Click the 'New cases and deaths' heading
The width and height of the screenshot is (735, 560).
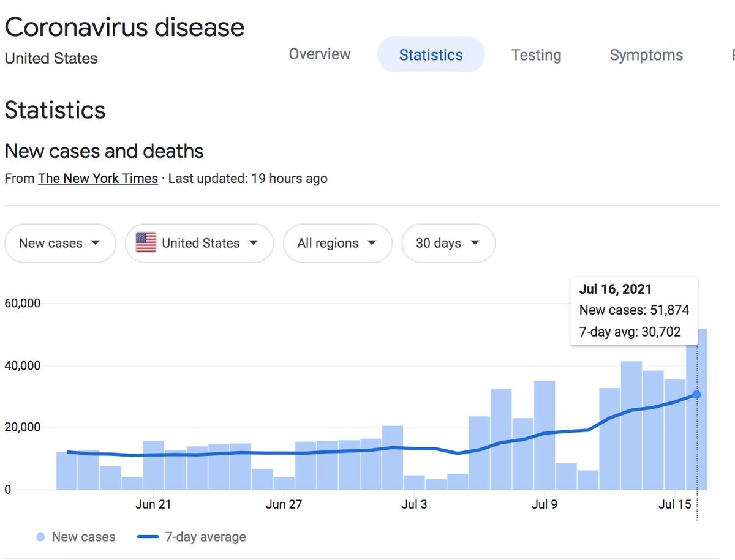[x=104, y=151]
